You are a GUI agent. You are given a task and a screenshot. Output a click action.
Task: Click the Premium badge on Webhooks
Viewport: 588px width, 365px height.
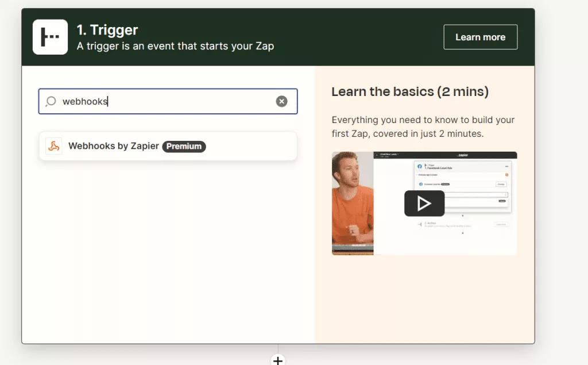tap(184, 147)
